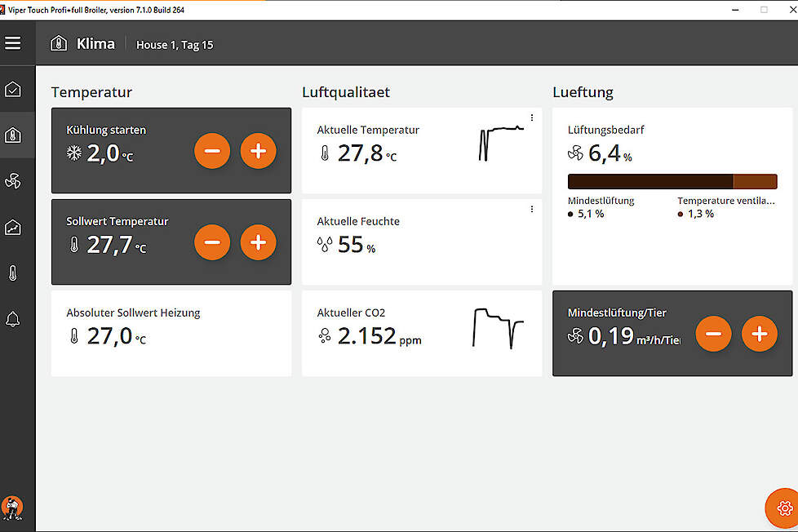Click thermometer icon in Sollwert Temperatur card
Screen dimensions: 798x532
74,245
